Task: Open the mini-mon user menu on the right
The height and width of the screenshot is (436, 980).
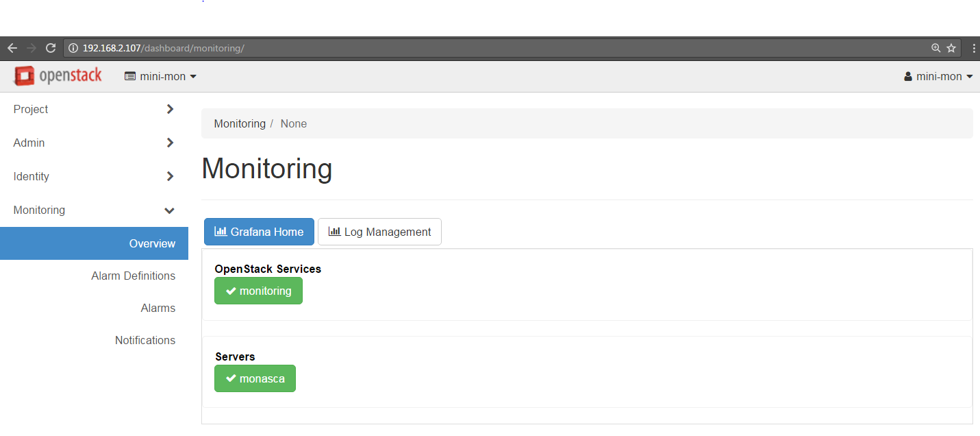Action: 938,76
